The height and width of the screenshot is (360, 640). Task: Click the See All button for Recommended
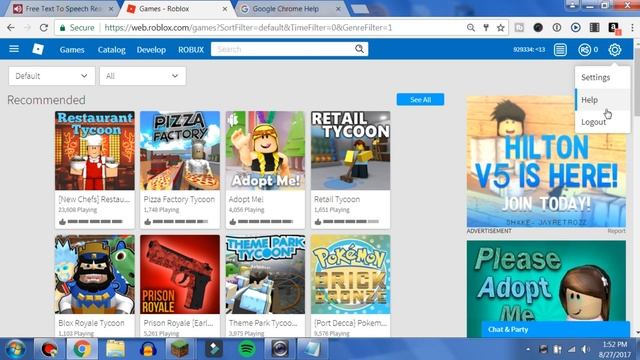click(420, 100)
